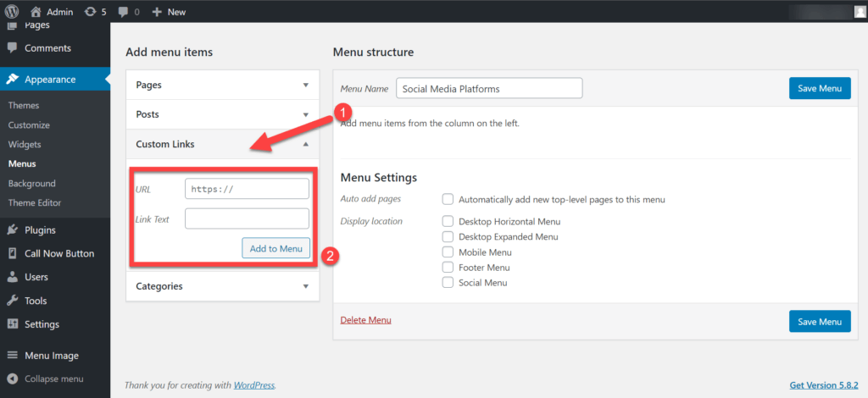Open Theme Editor submenu item
This screenshot has height=398, width=868.
(x=35, y=202)
